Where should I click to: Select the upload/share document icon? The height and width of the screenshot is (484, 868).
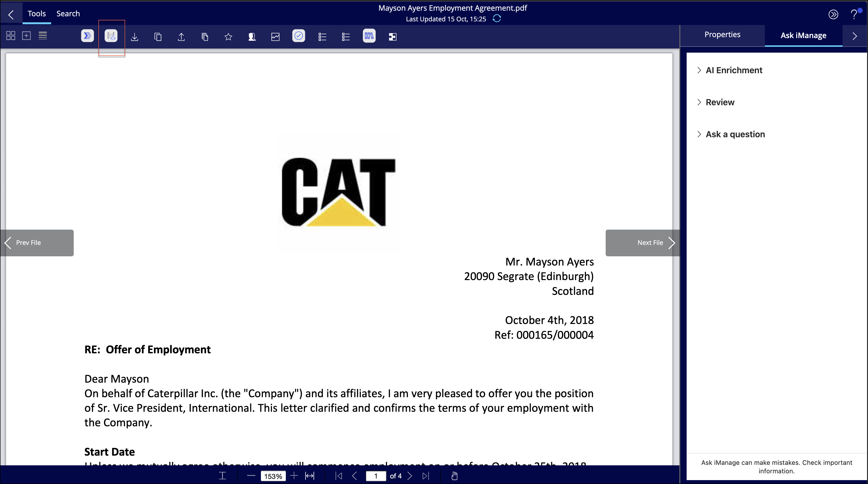point(182,36)
